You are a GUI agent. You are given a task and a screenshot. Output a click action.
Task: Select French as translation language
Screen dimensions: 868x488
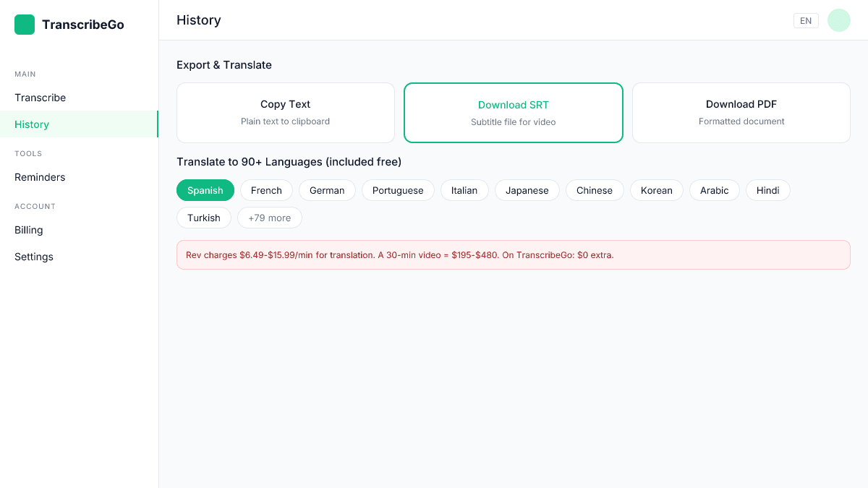266,190
